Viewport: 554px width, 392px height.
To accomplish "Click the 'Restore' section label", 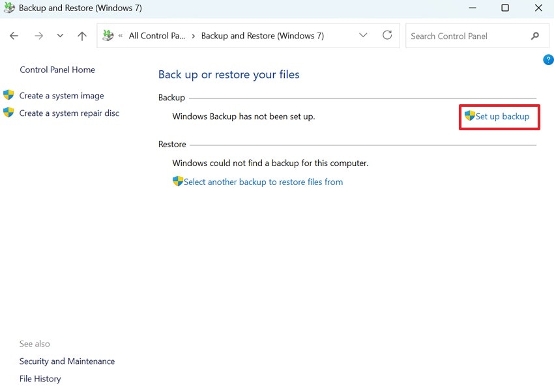I will pyautogui.click(x=172, y=145).
